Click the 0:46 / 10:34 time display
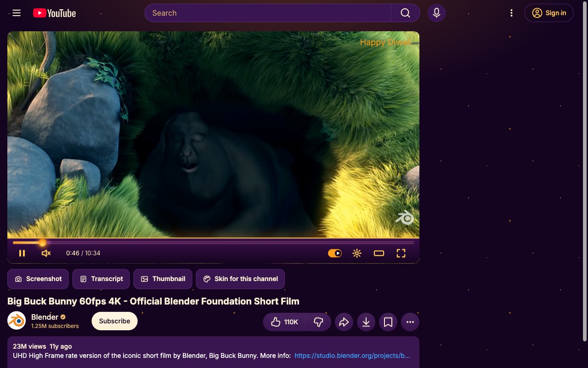 pyautogui.click(x=83, y=253)
